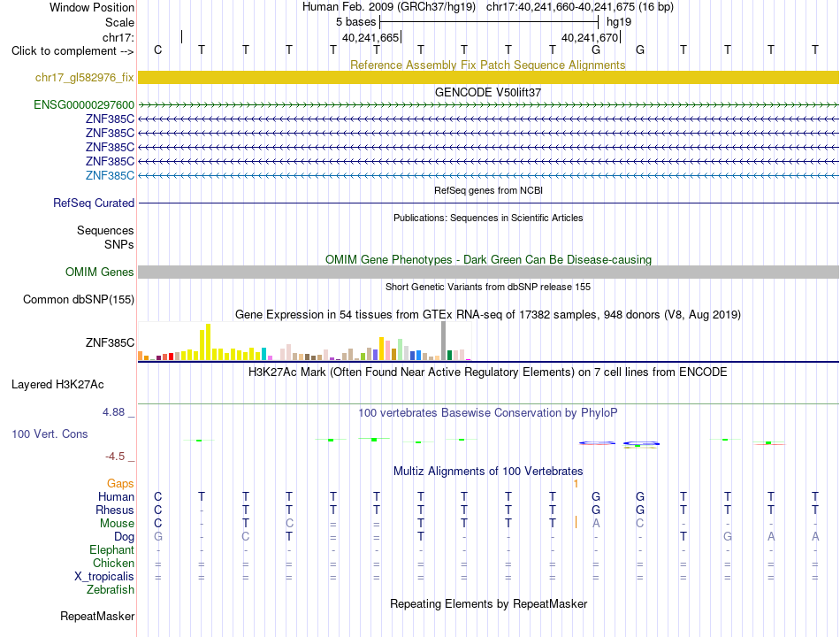This screenshot has height=637, width=840.
Task: Click the 'Click to complement -->' label
Action: click(x=73, y=51)
